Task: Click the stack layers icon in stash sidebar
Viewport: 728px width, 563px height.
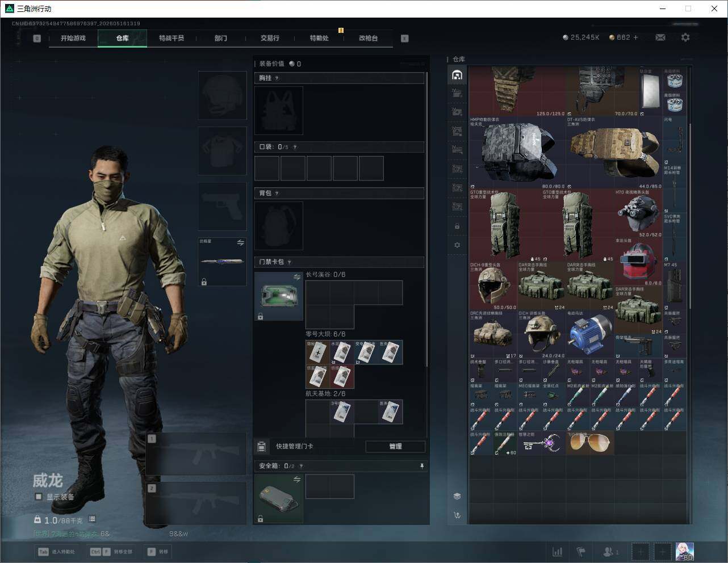Action: [457, 496]
